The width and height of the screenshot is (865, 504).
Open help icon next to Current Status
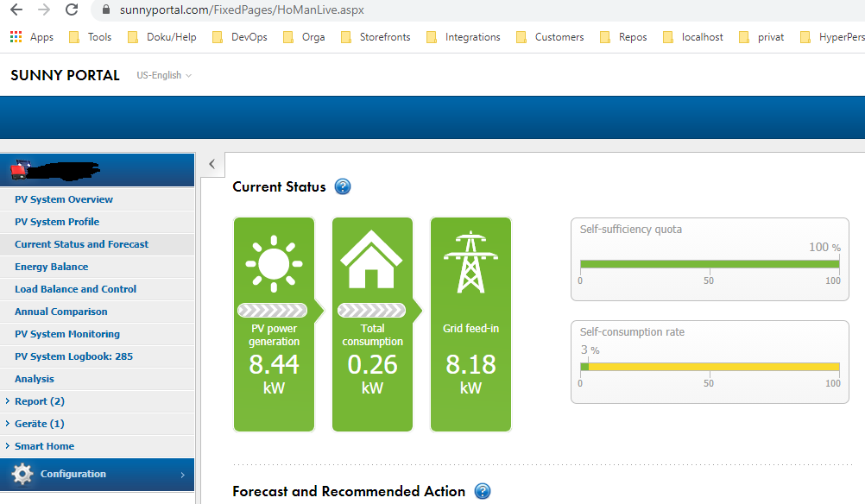[x=343, y=187]
